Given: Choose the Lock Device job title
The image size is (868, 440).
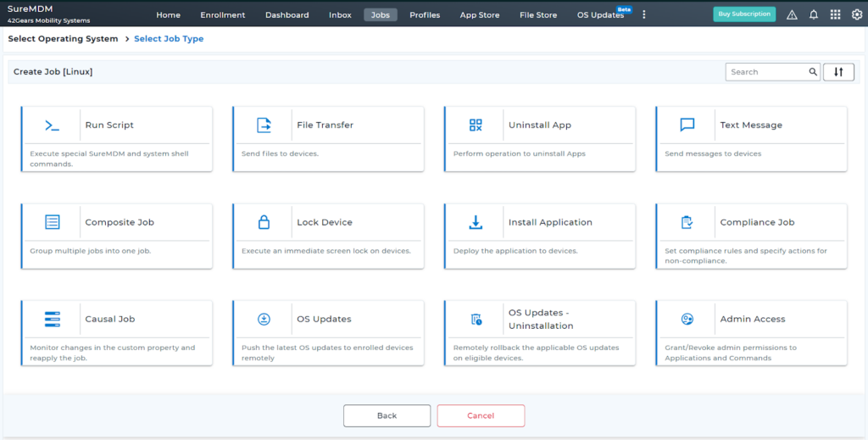Looking at the screenshot, I should click(325, 222).
